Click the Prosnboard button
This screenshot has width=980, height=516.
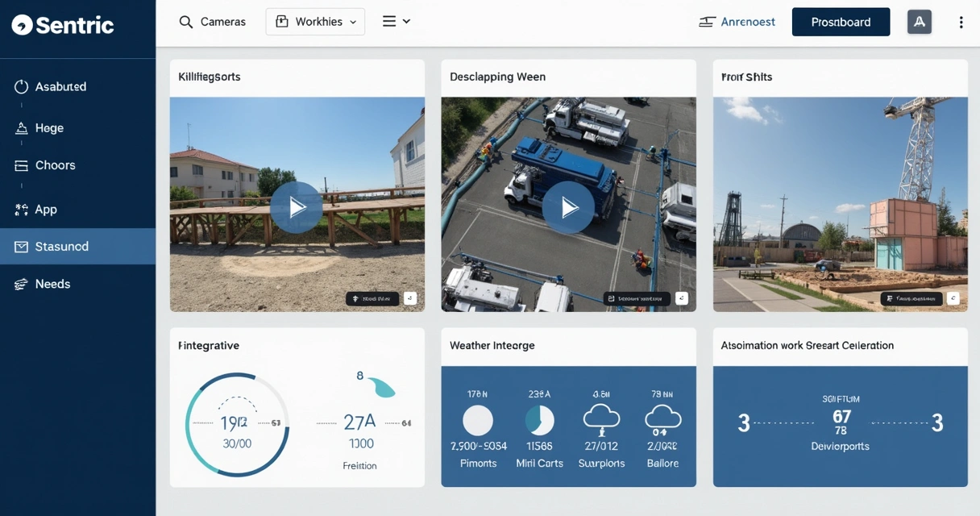pyautogui.click(x=841, y=22)
